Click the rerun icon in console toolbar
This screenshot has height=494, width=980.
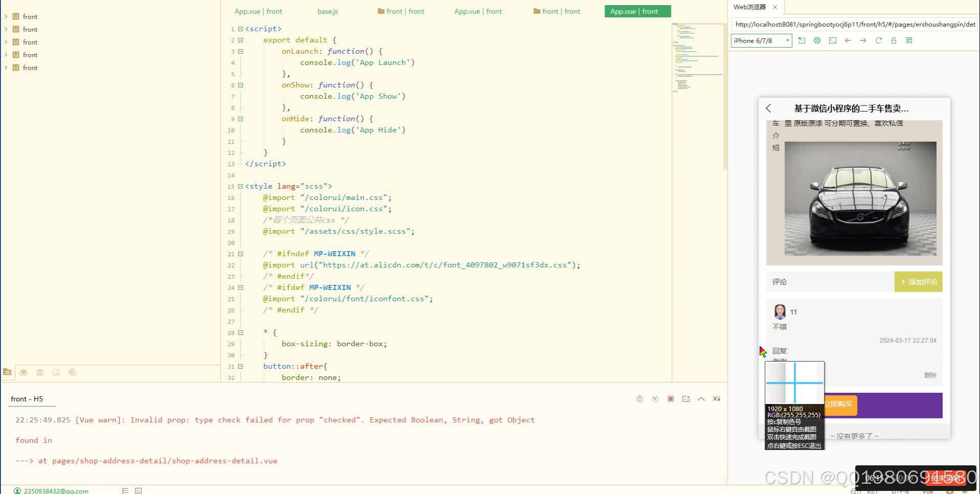click(655, 399)
